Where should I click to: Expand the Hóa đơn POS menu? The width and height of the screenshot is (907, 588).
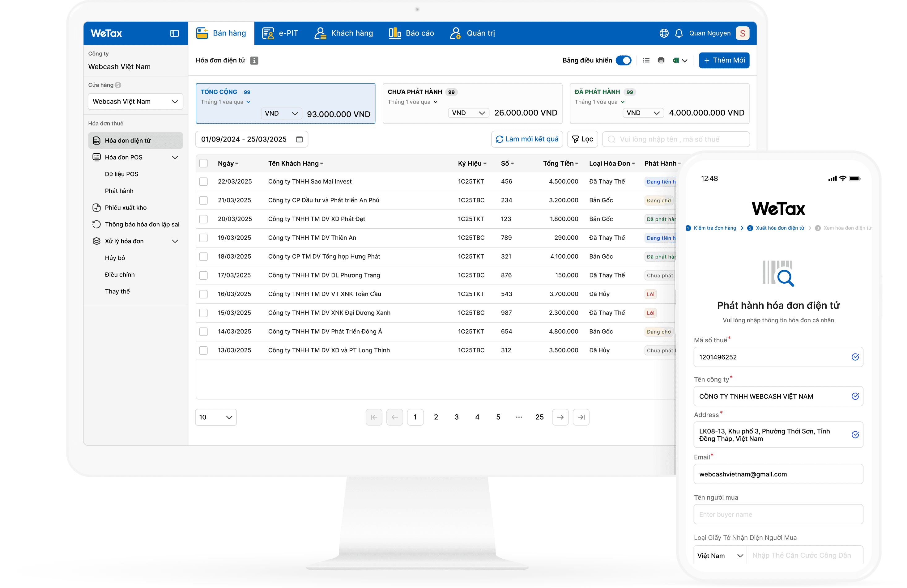click(x=175, y=157)
